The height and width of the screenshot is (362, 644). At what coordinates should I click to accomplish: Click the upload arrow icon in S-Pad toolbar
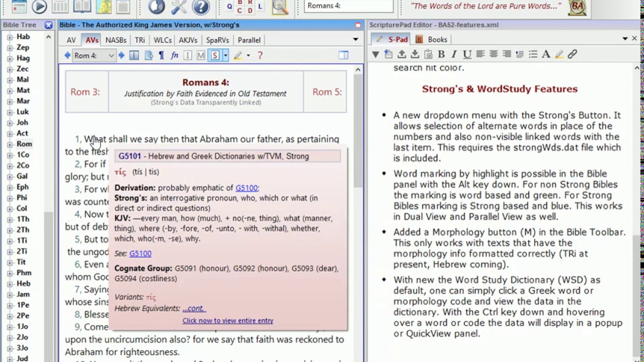click(x=401, y=54)
